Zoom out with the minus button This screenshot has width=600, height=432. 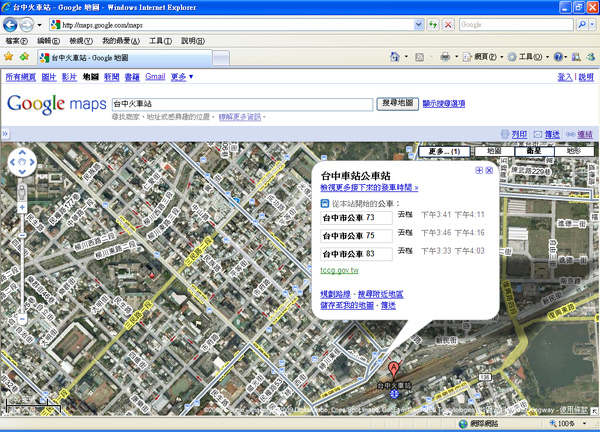[x=22, y=318]
